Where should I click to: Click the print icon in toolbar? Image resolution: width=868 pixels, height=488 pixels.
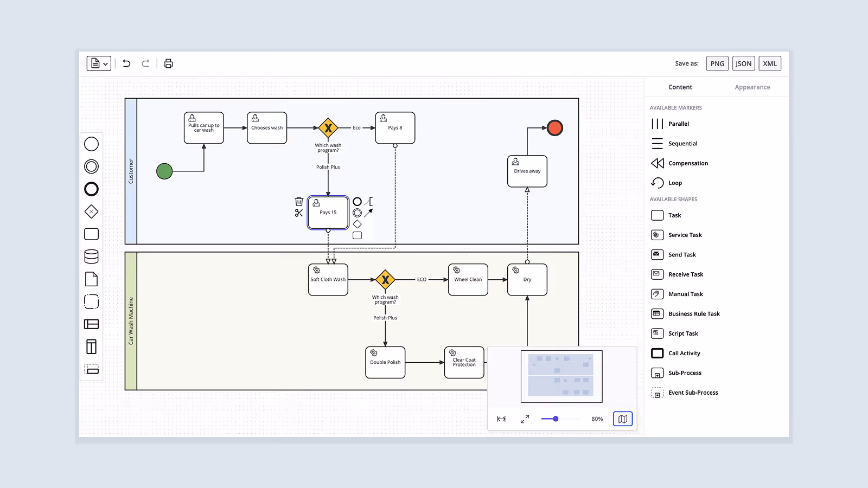click(x=168, y=63)
